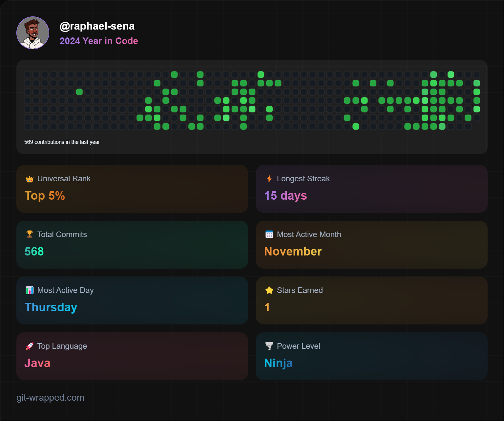Click the 2024 Year in Code subtitle

point(99,41)
